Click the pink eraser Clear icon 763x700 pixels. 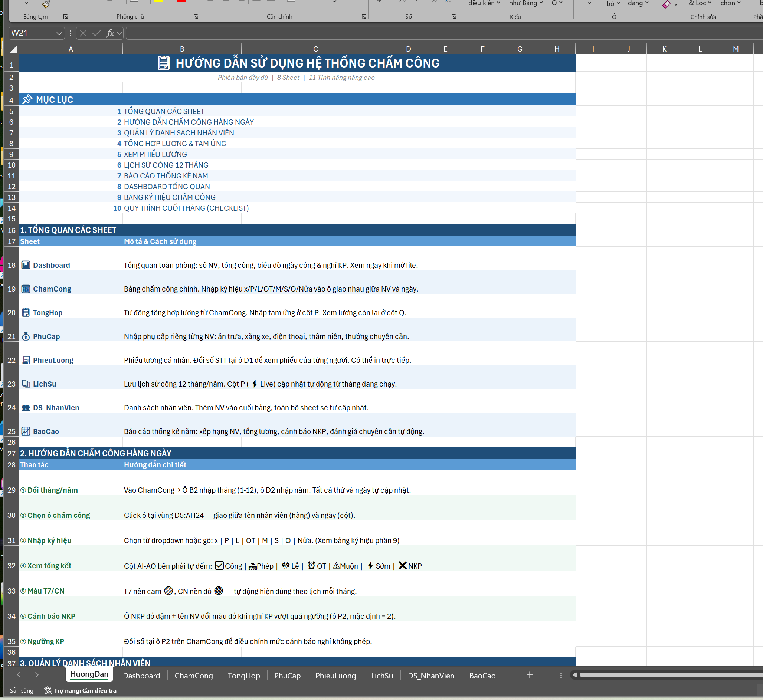click(x=667, y=4)
